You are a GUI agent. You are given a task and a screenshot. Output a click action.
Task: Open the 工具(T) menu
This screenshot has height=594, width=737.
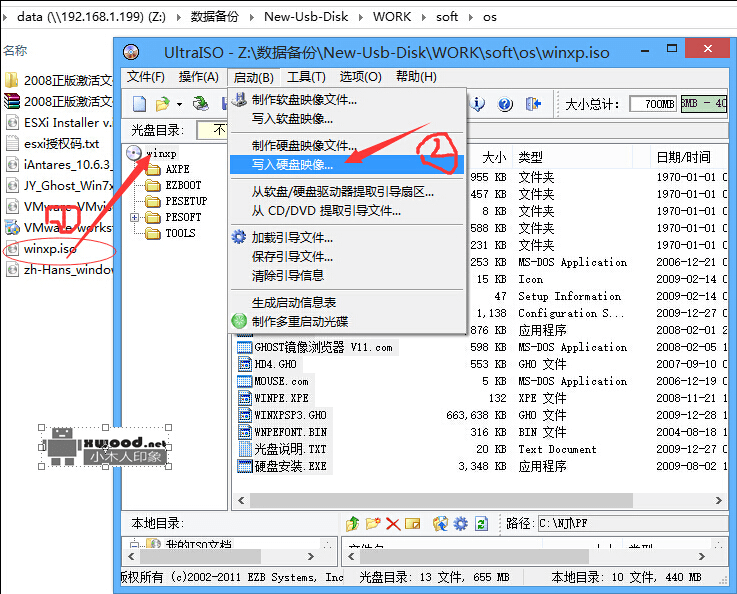306,77
